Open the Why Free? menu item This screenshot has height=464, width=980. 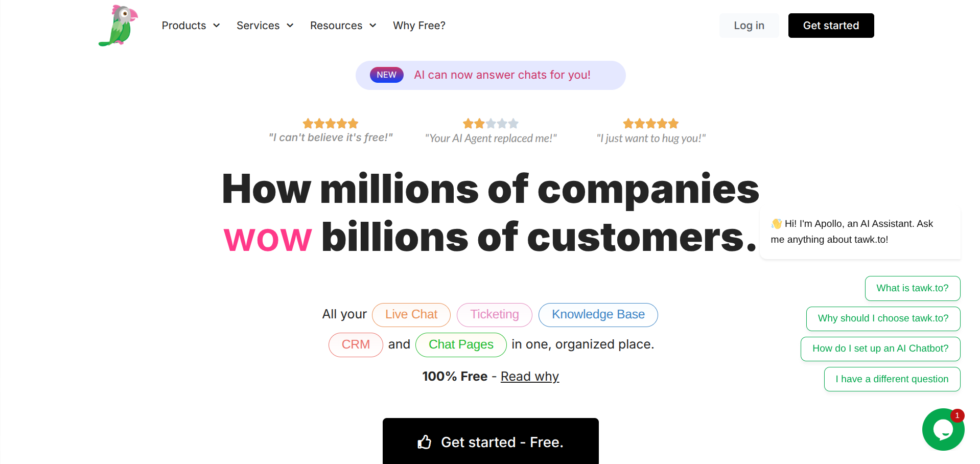(419, 26)
